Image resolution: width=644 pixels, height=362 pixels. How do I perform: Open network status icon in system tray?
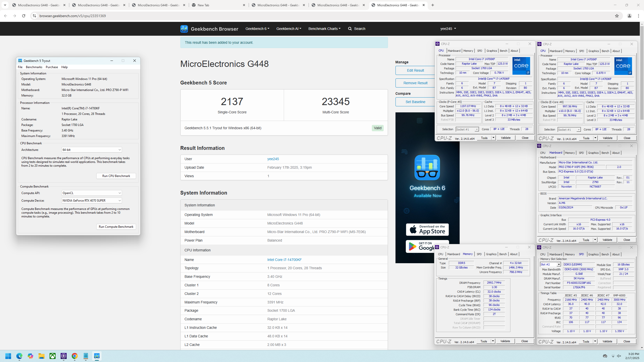click(613, 356)
